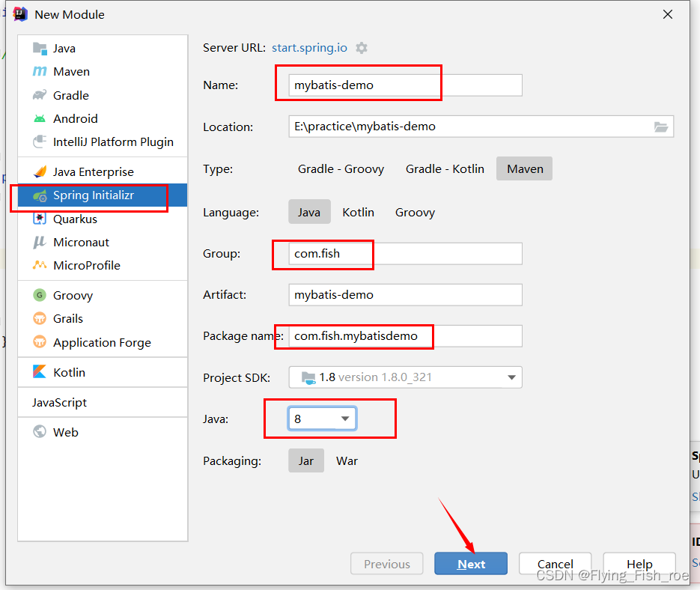Screen dimensions: 700x590
Task: Set type to Maven
Action: (x=525, y=168)
